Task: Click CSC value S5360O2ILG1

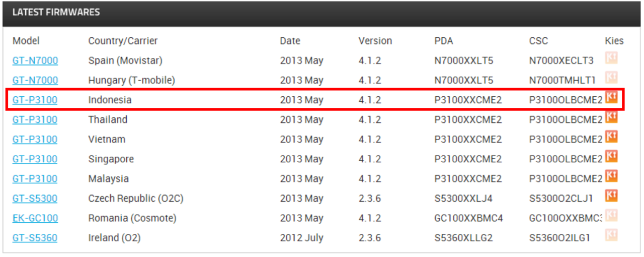Action: pos(560,238)
